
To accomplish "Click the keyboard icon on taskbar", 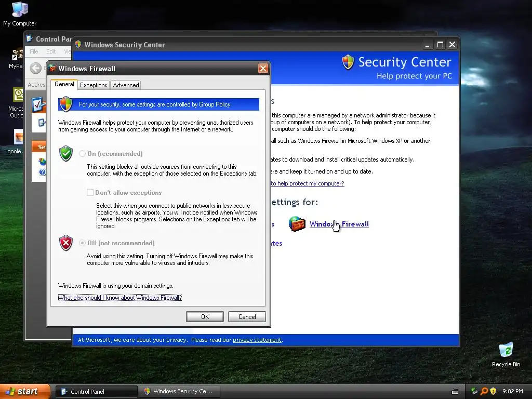I will point(455,392).
